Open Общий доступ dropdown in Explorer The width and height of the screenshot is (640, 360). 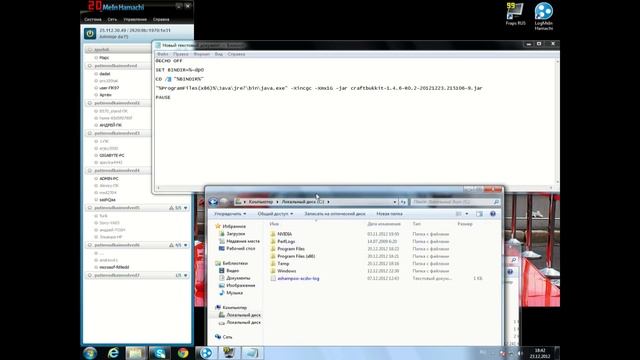[275, 213]
